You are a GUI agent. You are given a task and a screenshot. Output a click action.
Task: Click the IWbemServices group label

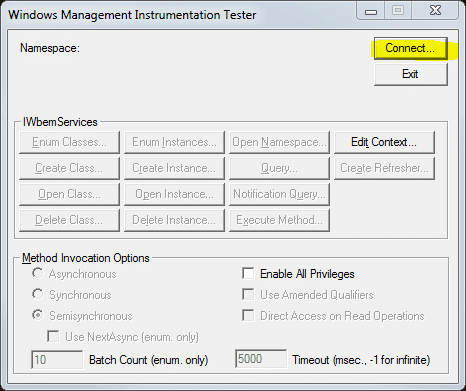coord(60,122)
